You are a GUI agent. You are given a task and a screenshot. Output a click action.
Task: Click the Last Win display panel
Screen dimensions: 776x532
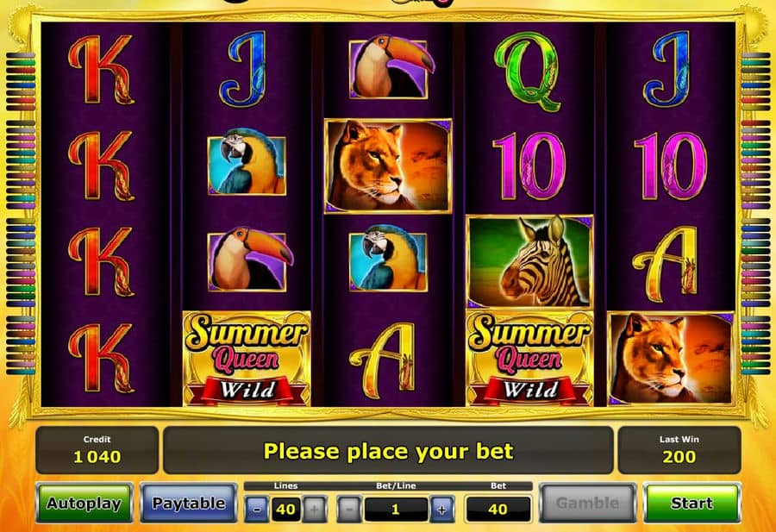pyautogui.click(x=679, y=450)
